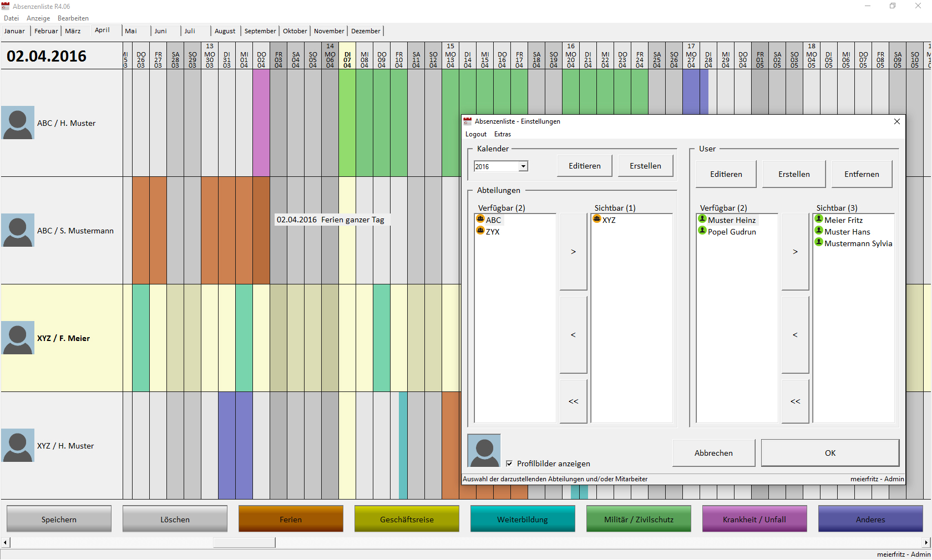
Task: Open the Kalender year dropdown
Action: [523, 166]
